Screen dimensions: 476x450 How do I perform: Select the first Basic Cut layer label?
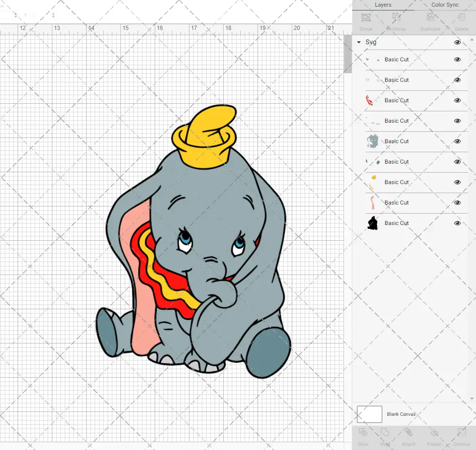(397, 59)
